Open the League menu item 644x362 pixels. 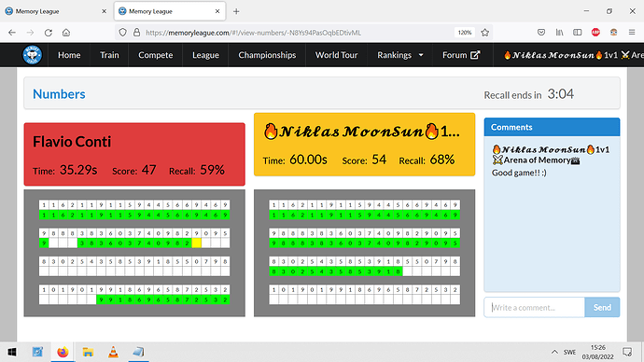[x=205, y=55]
